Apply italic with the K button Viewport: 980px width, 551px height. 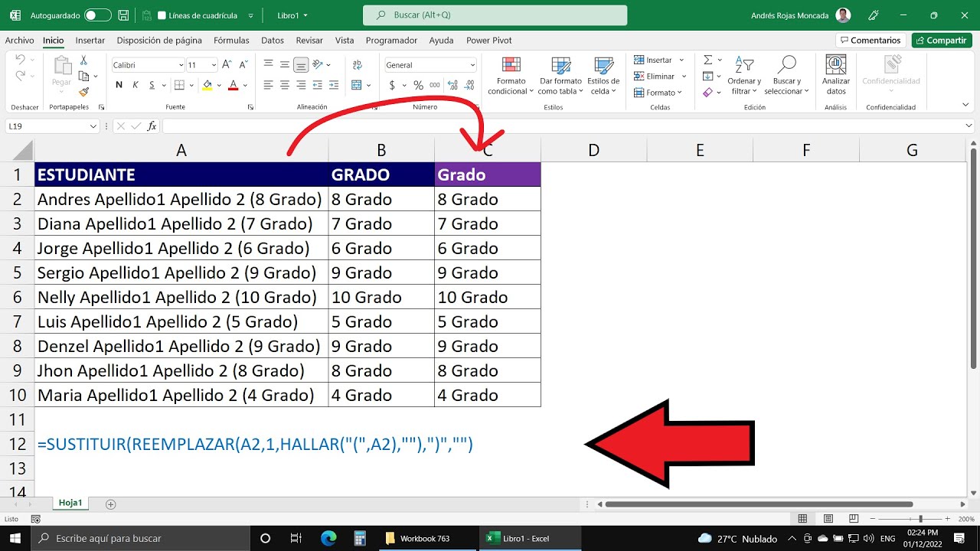point(136,85)
